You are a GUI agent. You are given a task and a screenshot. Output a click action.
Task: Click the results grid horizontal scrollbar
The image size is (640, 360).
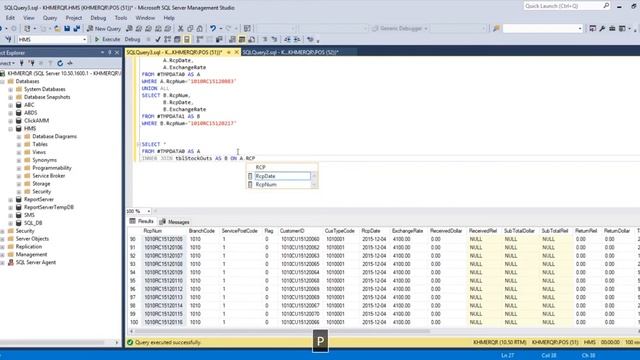[282, 332]
